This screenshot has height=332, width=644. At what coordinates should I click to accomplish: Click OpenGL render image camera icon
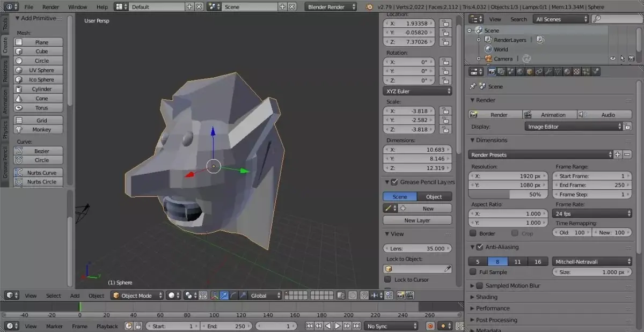tap(400, 296)
